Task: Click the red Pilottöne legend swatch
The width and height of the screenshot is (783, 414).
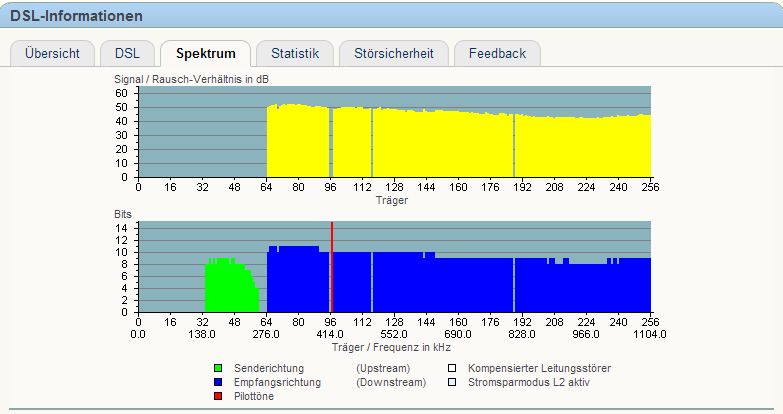Action: [218, 397]
